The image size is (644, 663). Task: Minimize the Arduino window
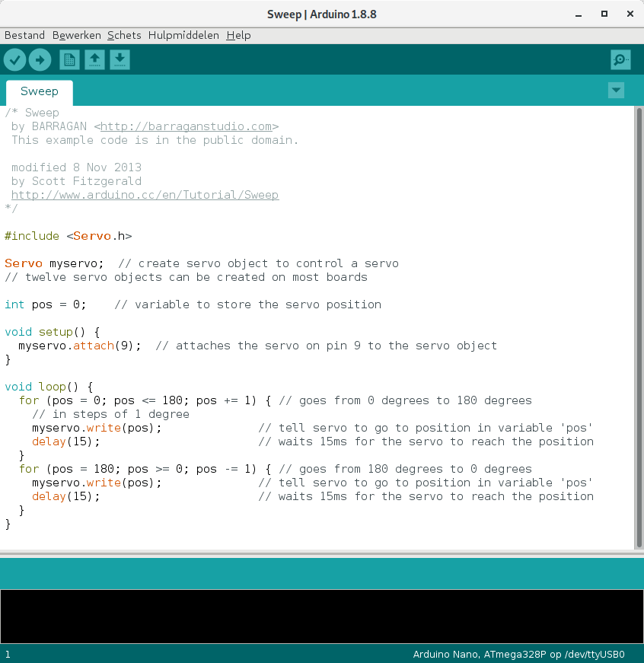click(x=579, y=14)
